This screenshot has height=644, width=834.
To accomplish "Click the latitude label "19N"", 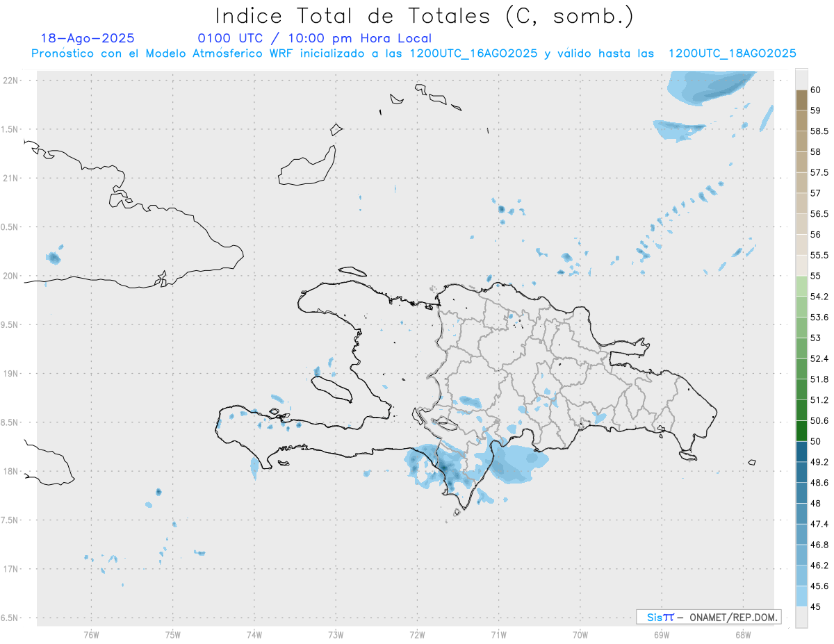I will tap(10, 374).
